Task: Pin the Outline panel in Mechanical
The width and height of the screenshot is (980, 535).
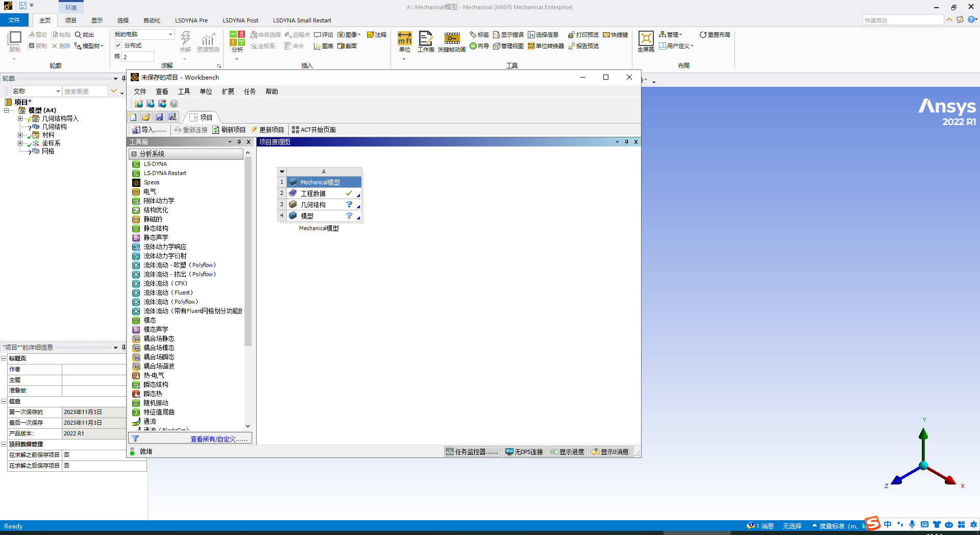Action: [x=124, y=79]
